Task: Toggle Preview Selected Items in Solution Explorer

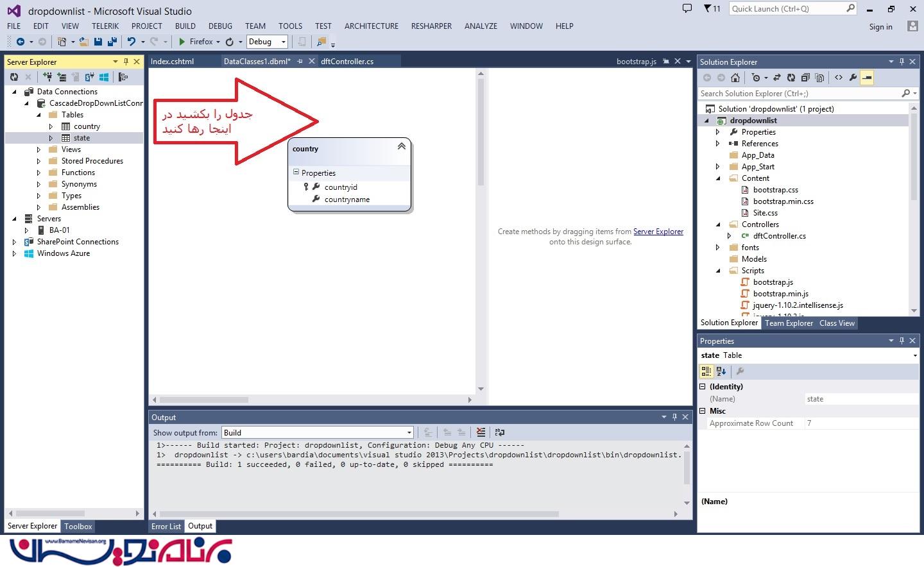Action: [867, 78]
